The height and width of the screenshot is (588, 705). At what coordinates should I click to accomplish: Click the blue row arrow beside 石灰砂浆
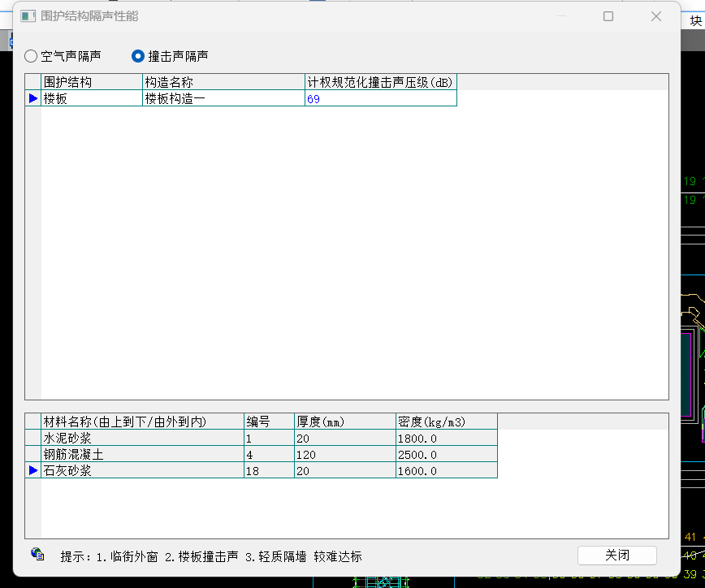coord(33,470)
